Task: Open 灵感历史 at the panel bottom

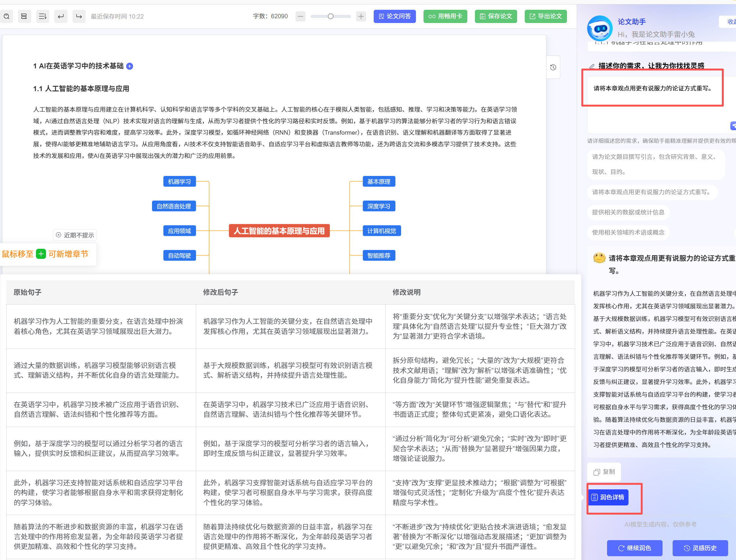Action: point(700,548)
